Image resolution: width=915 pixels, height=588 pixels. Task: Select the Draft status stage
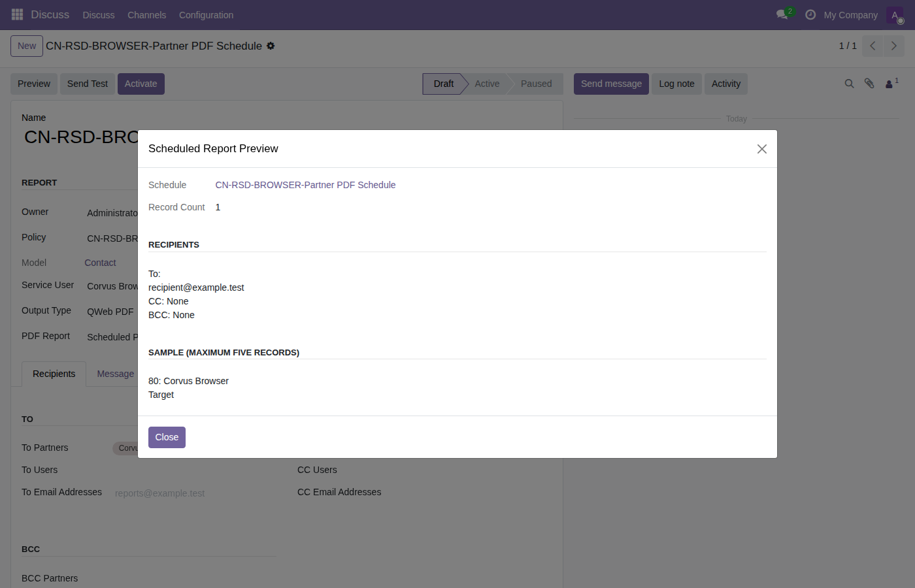click(443, 84)
